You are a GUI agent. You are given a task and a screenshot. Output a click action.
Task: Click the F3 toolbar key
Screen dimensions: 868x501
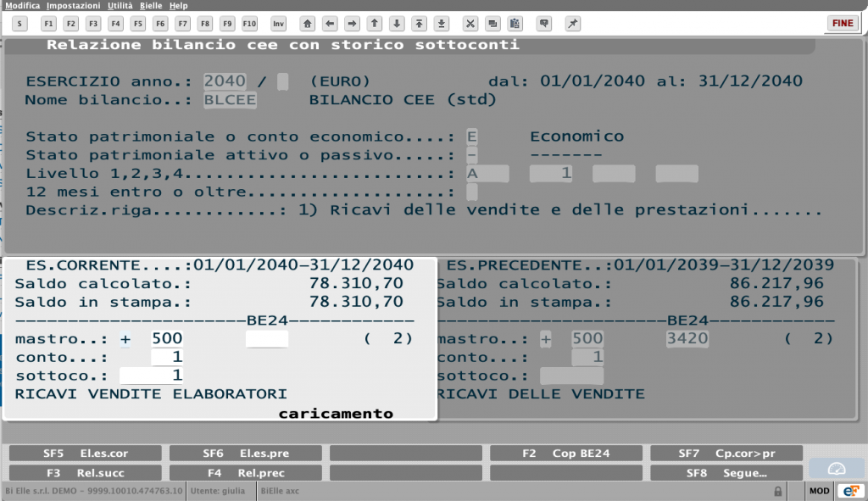[93, 24]
